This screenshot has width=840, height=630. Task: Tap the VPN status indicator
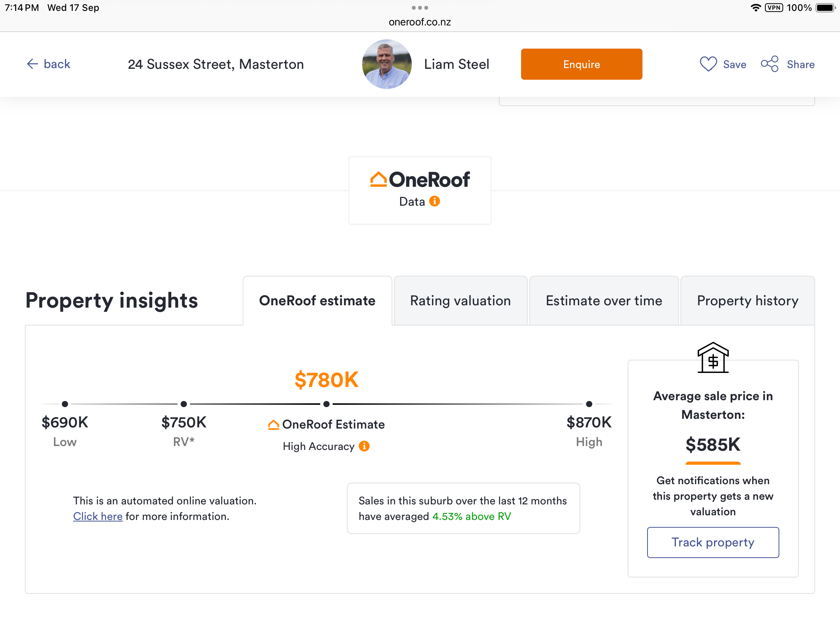pyautogui.click(x=773, y=8)
